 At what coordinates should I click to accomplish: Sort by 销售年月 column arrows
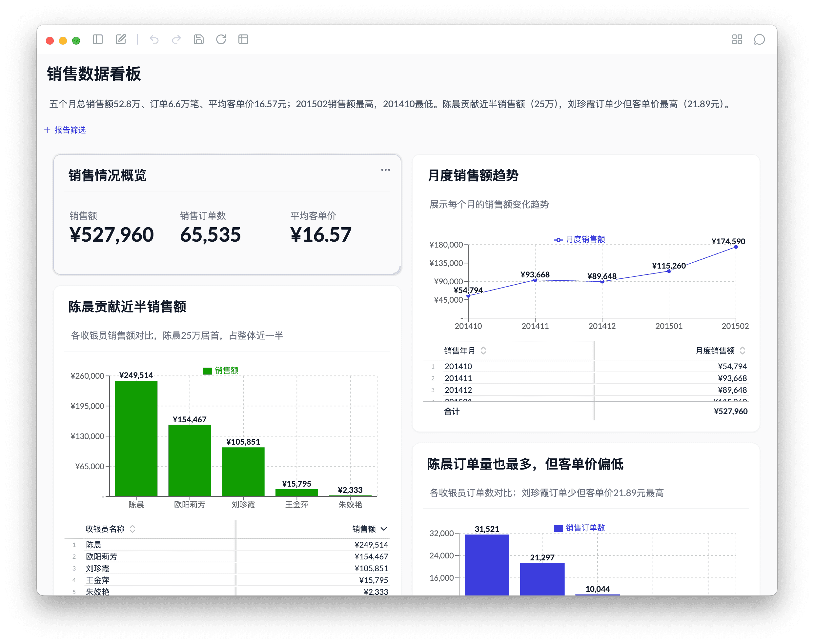pyautogui.click(x=483, y=351)
